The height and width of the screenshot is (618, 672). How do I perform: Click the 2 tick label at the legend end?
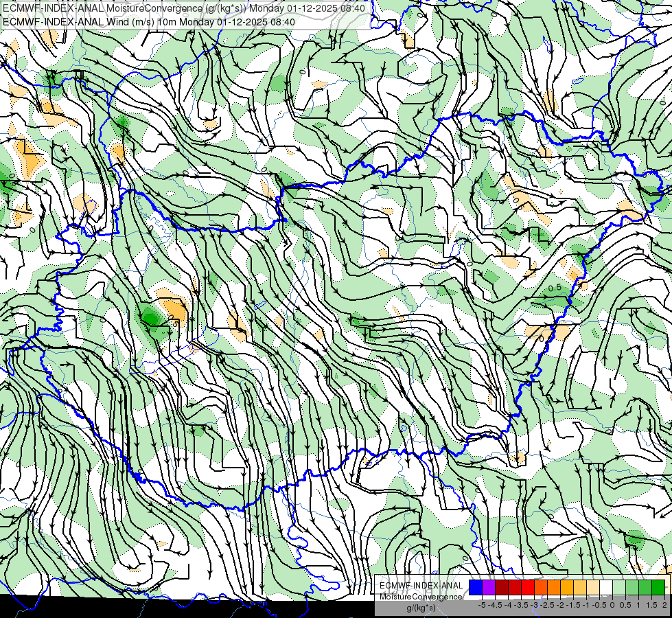coord(664,605)
